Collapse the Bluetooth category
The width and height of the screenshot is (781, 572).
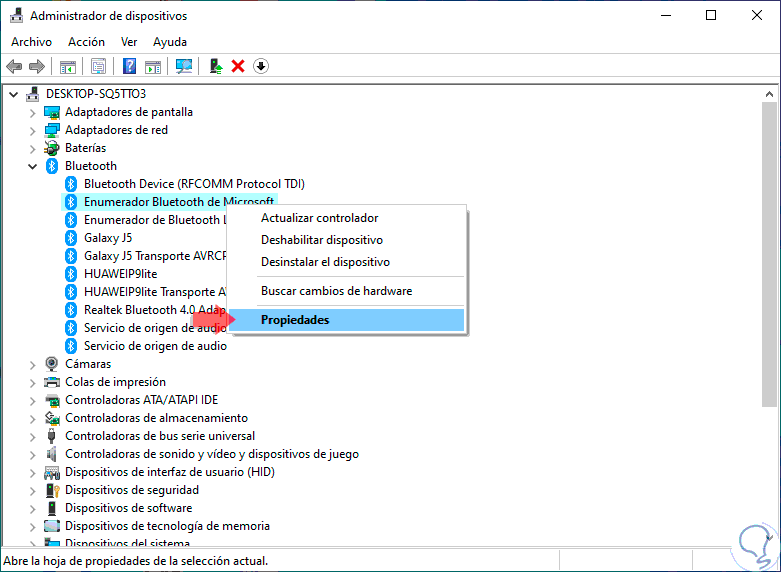tap(33, 166)
